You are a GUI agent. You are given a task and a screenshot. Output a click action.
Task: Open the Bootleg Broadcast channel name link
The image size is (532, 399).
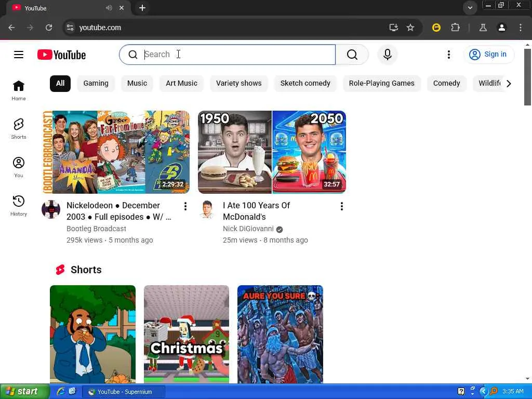96,229
